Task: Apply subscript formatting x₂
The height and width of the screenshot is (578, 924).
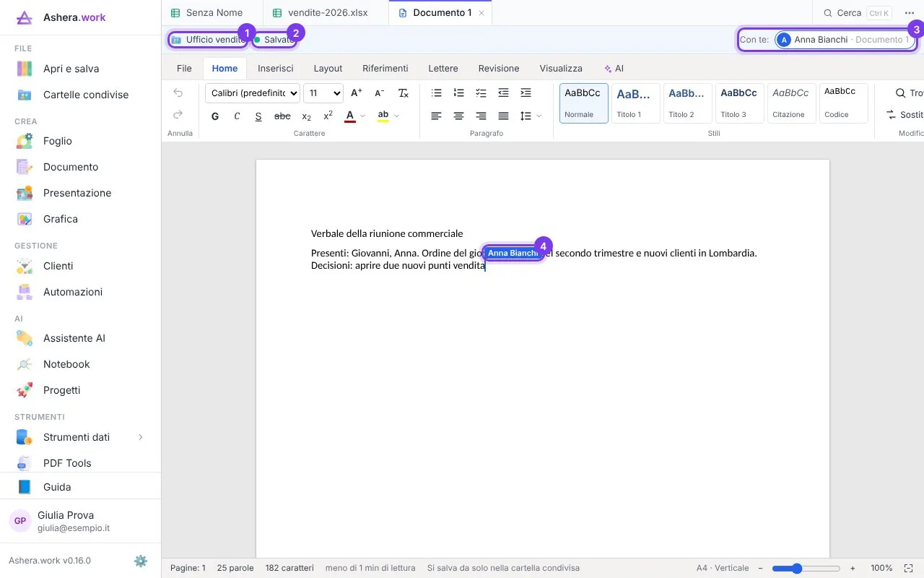Action: tap(306, 116)
